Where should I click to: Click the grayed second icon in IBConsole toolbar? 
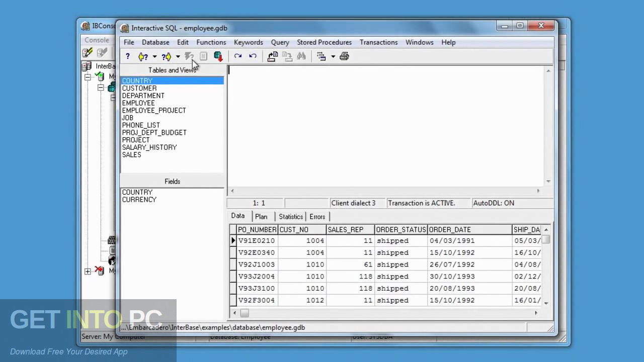tap(102, 52)
